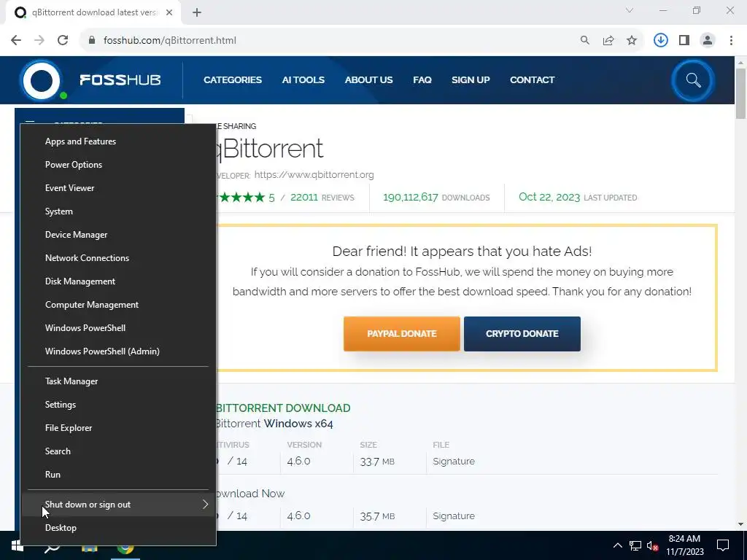747x560 pixels.
Task: Click the FossHub site search icon
Action: coord(693,80)
